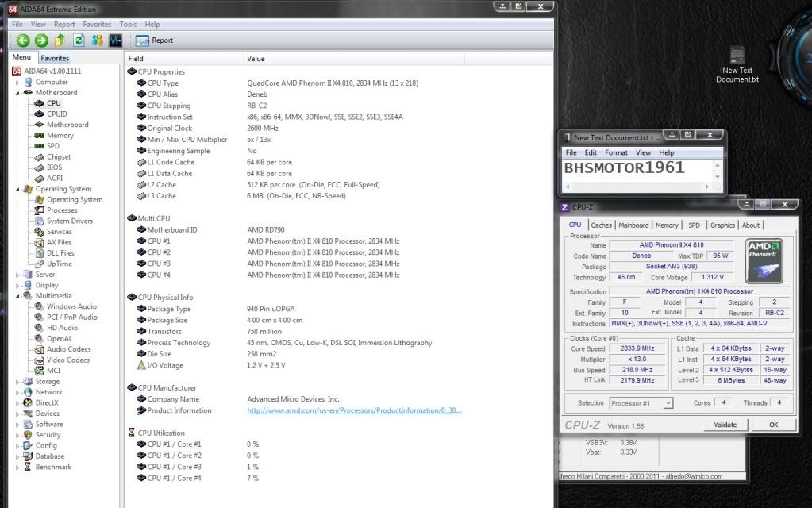Select the ACPI tree item icon

(39, 178)
